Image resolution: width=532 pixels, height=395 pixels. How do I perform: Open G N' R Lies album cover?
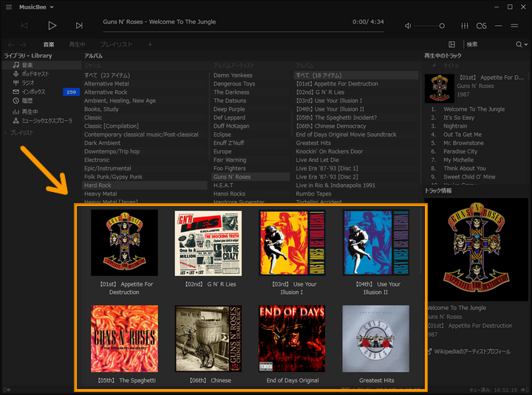click(x=208, y=242)
